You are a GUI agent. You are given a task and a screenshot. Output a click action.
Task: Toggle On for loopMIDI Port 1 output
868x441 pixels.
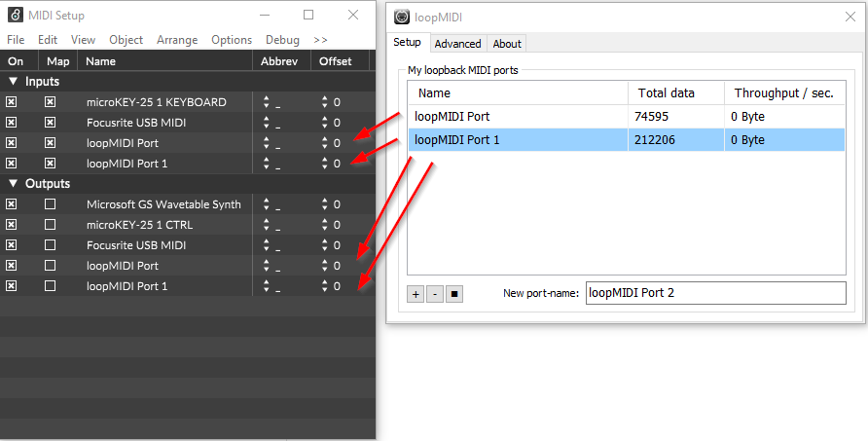coord(11,286)
